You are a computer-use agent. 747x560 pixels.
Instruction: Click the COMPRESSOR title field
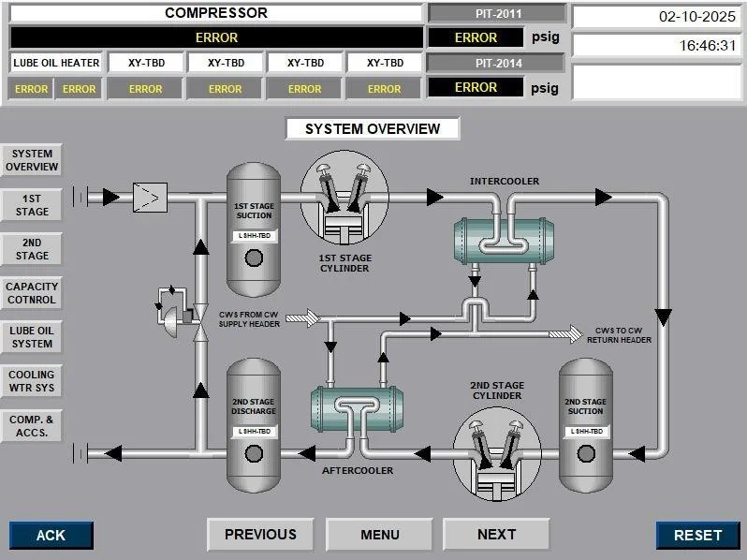point(216,13)
